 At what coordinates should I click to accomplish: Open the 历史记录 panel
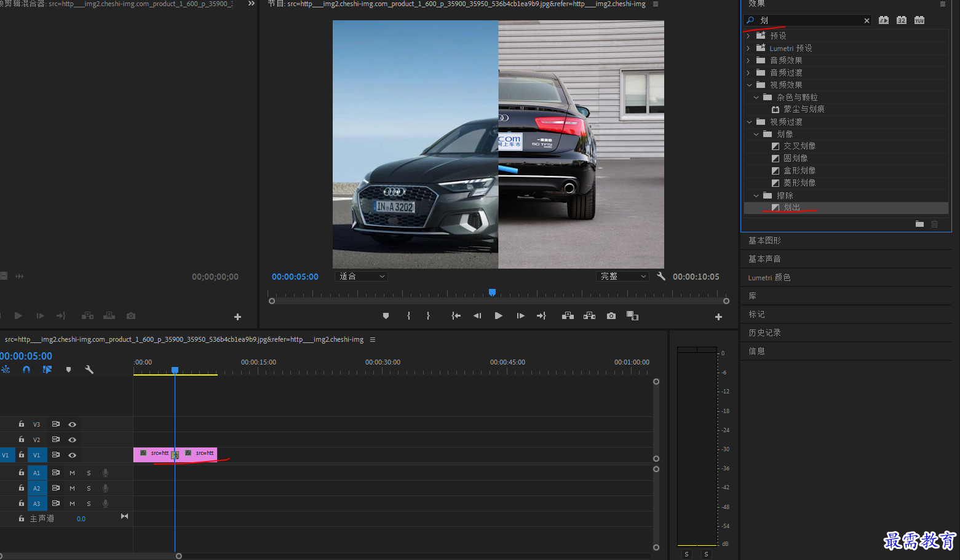click(764, 333)
